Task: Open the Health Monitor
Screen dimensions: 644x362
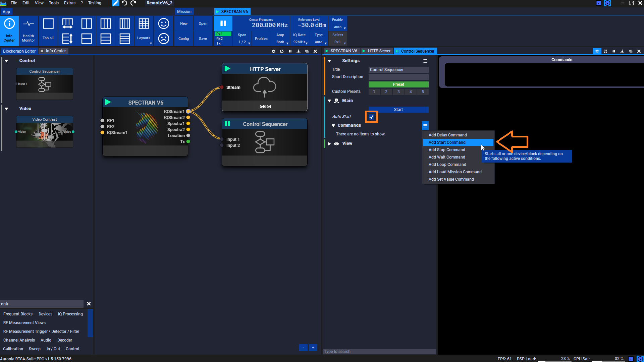Action: 28,31
